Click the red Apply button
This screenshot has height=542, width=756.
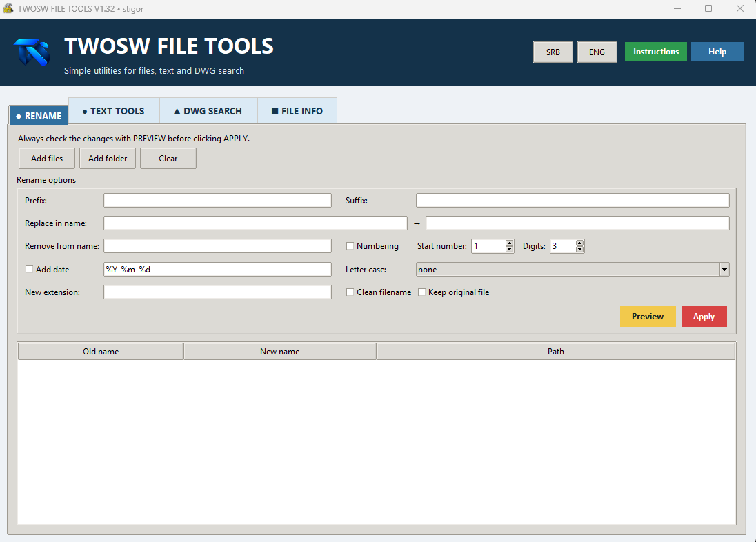point(704,317)
